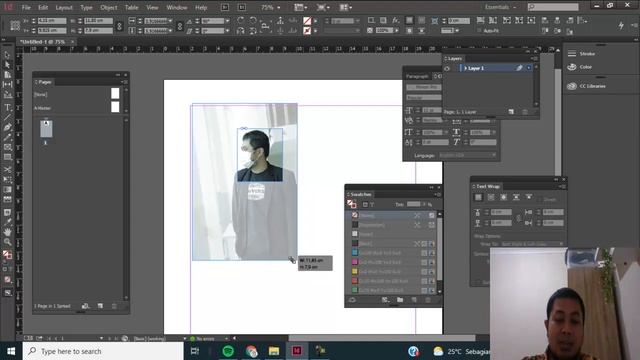This screenshot has width=640, height=360.
Task: Open the Object menu
Action: 109,7
